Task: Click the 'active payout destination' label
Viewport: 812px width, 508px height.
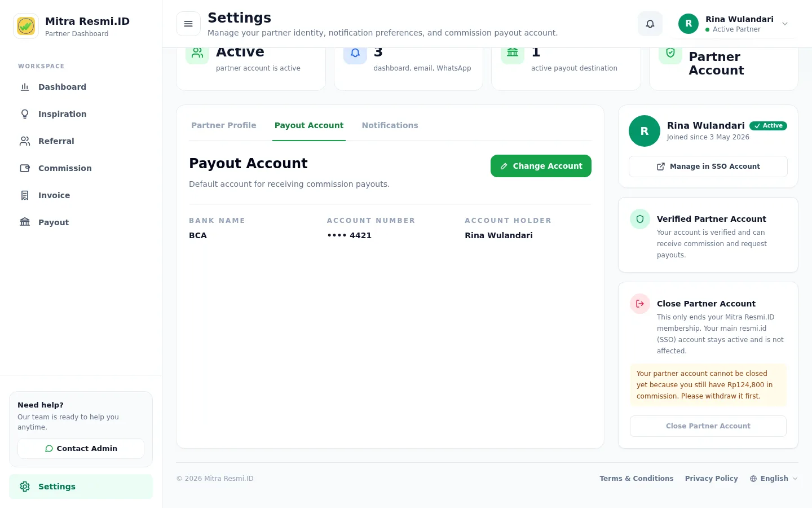Action: [x=574, y=68]
